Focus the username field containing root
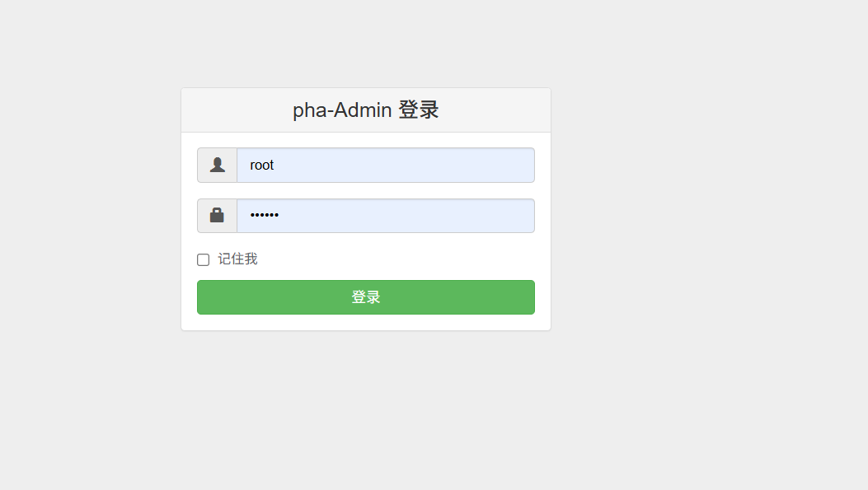The width and height of the screenshot is (868, 490). (386, 165)
